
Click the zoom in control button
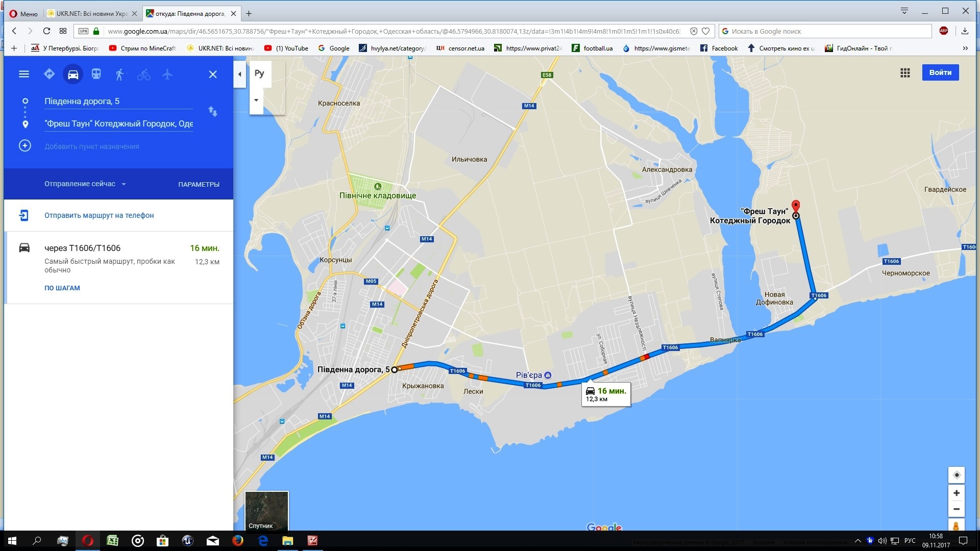[957, 492]
